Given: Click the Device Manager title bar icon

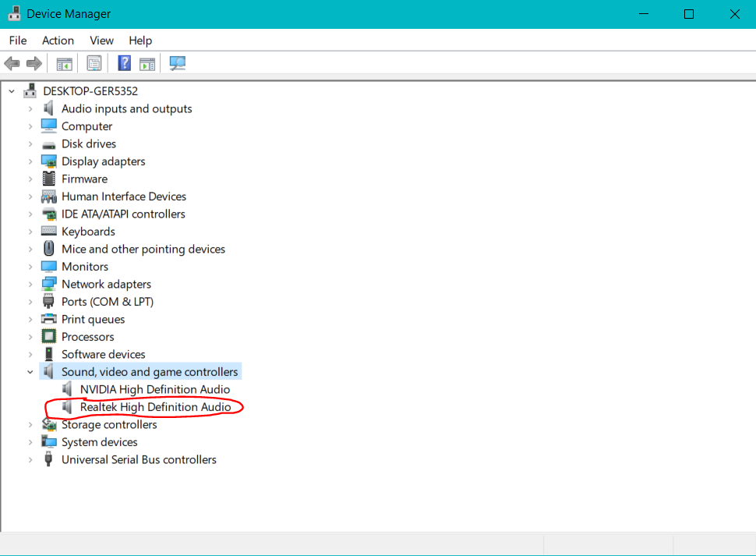Looking at the screenshot, I should pyautogui.click(x=15, y=13).
